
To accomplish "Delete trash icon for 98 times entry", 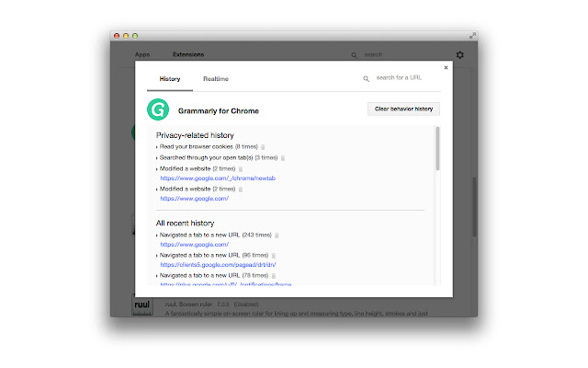I will (x=274, y=256).
